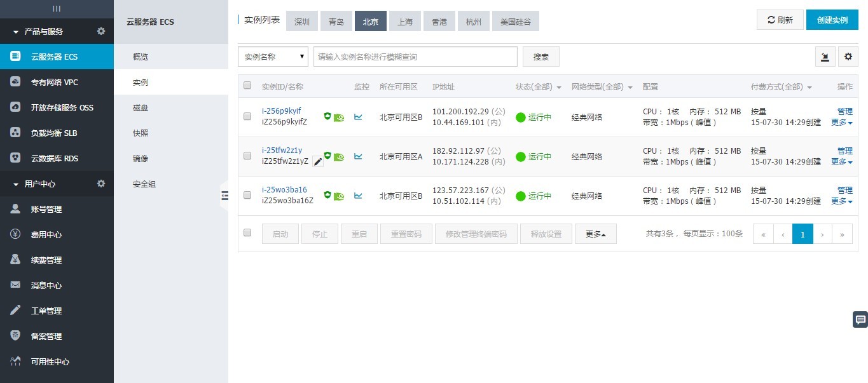The width and height of the screenshot is (868, 383).
Task: Click the monitoring chart icon for i-256p9kyif
Action: click(x=359, y=117)
